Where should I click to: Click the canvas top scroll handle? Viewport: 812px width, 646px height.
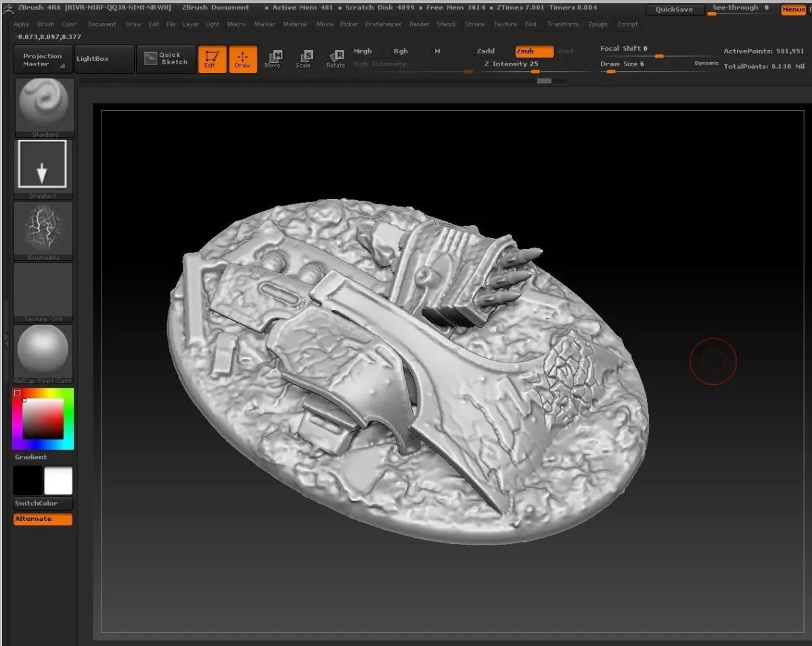pyautogui.click(x=544, y=80)
